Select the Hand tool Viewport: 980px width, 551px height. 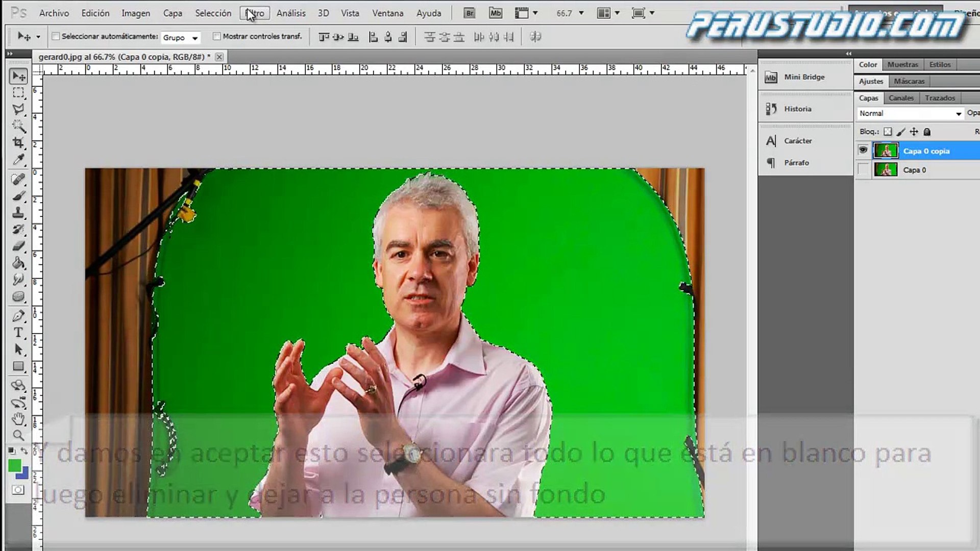pyautogui.click(x=18, y=419)
